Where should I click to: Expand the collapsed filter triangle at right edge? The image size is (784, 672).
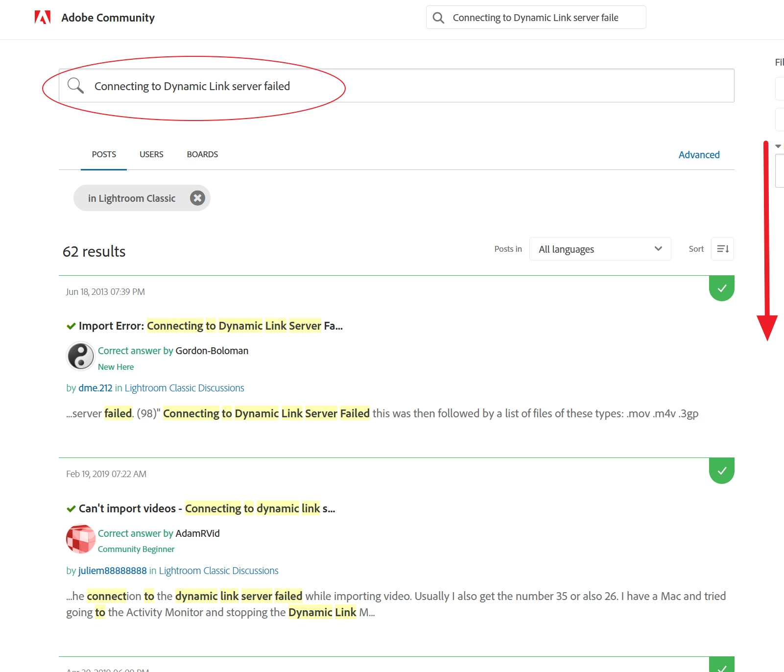click(778, 146)
